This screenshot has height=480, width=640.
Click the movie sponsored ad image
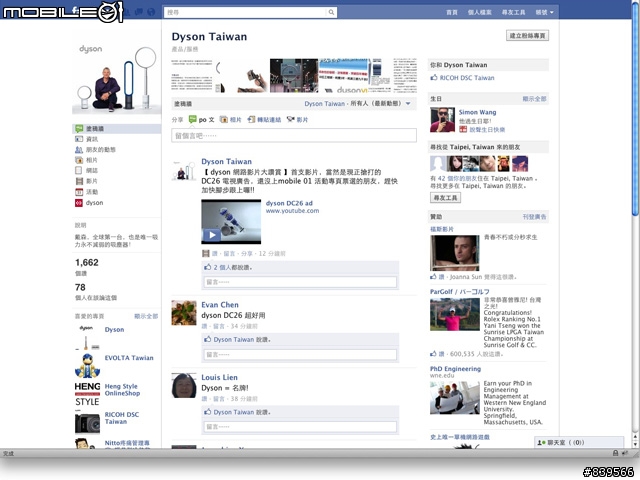click(x=455, y=253)
